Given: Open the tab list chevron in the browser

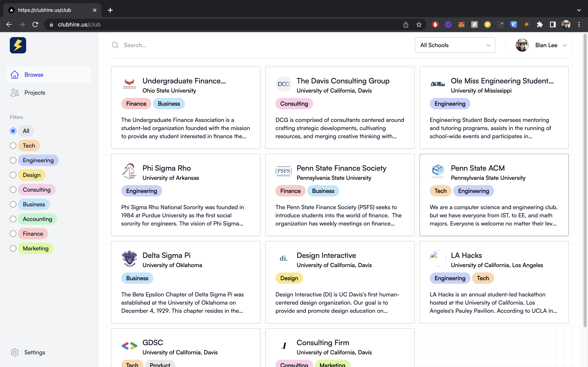Looking at the screenshot, I should click(x=579, y=10).
